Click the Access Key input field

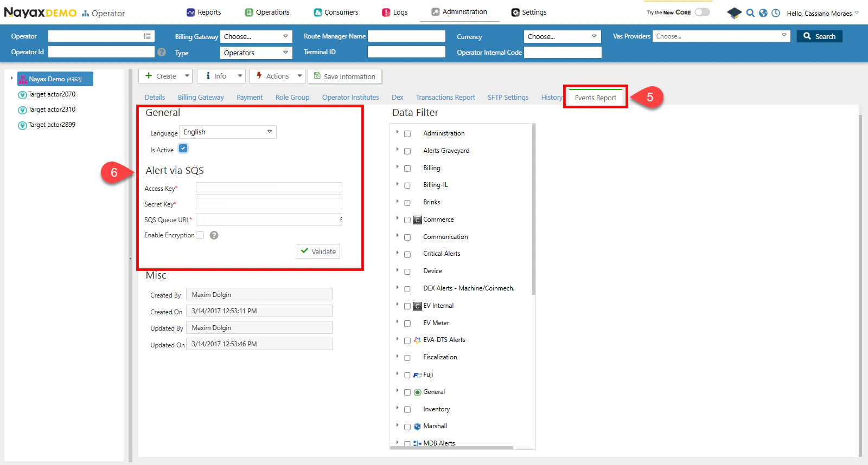click(x=269, y=188)
